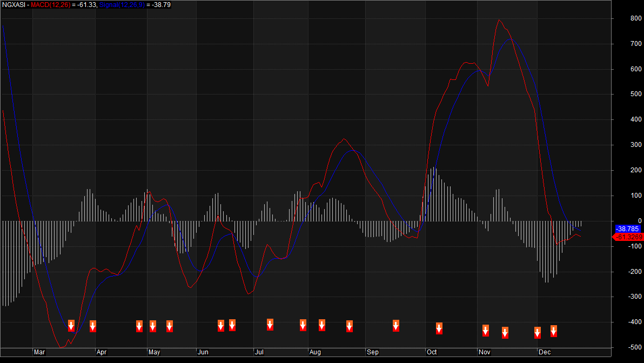Click the 500 label on the value axis
Screen dimensions: 644x363
pos(636,94)
